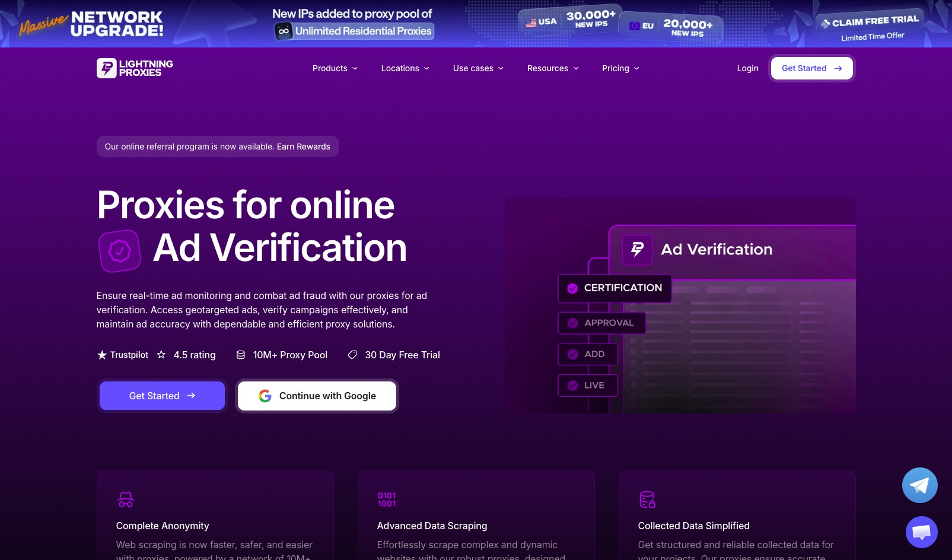Click the Trustpilot star icon
This screenshot has width=952, height=560.
click(x=102, y=355)
